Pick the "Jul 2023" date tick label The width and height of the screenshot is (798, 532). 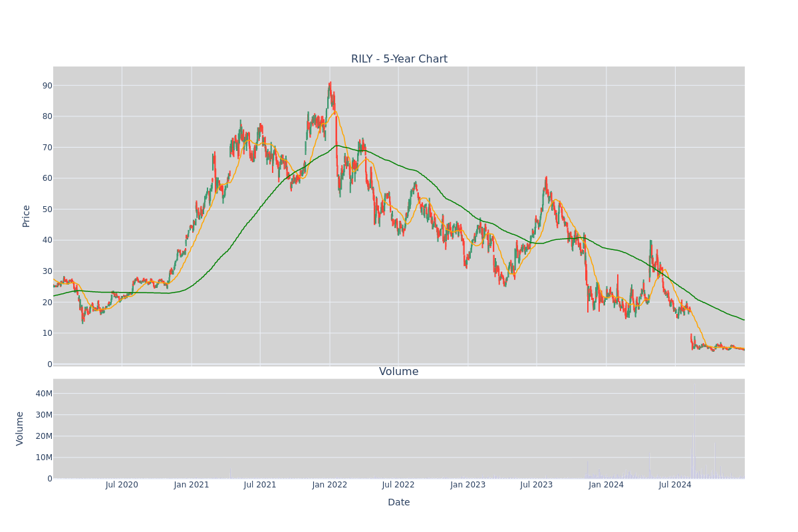click(537, 485)
